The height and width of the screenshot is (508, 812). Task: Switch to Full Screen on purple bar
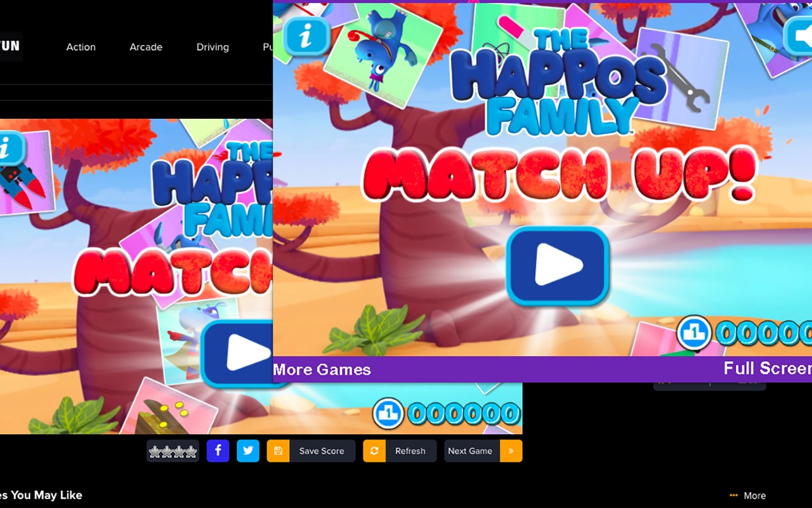(x=768, y=369)
